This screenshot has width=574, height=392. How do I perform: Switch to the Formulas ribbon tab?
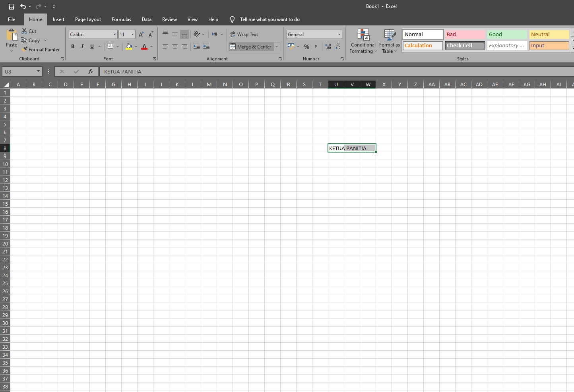(121, 19)
